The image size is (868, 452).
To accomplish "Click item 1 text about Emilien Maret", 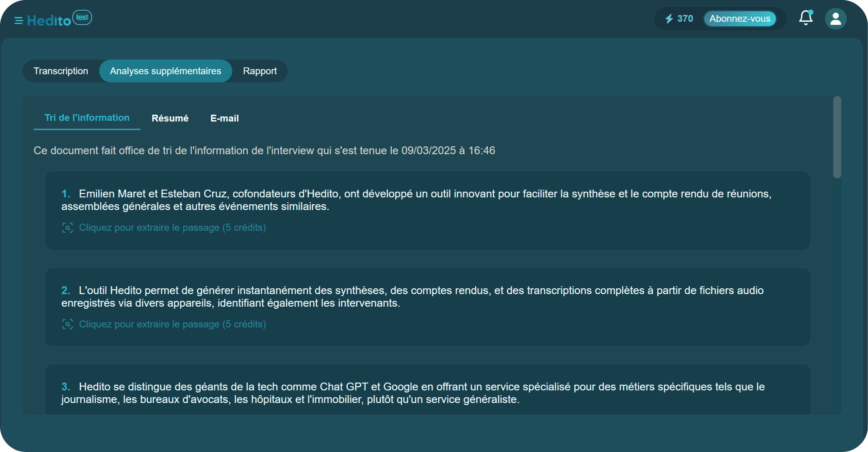I will 416,200.
